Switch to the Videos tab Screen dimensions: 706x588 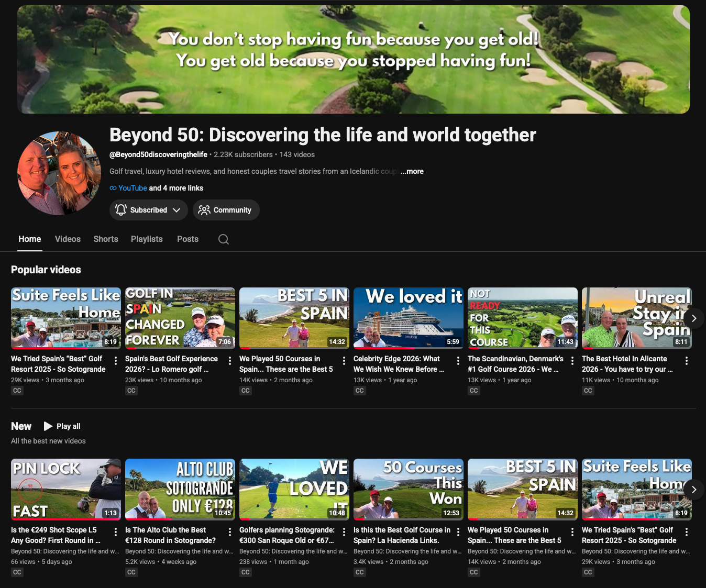(x=68, y=239)
